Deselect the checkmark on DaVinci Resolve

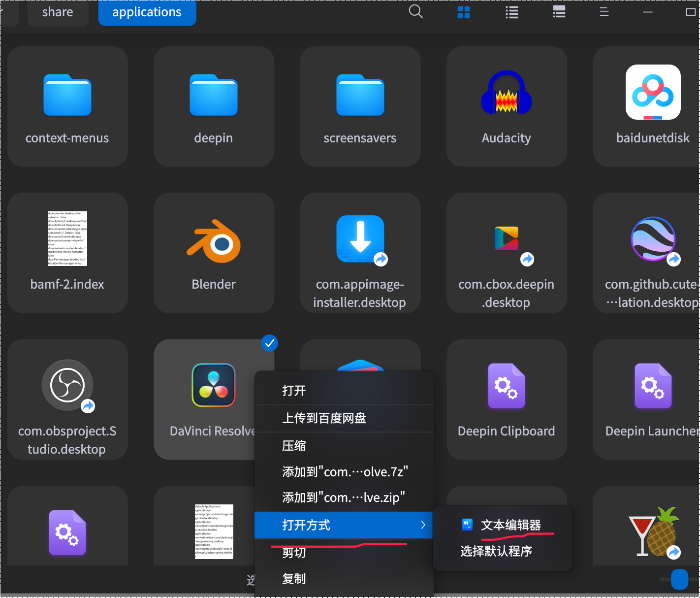(269, 343)
